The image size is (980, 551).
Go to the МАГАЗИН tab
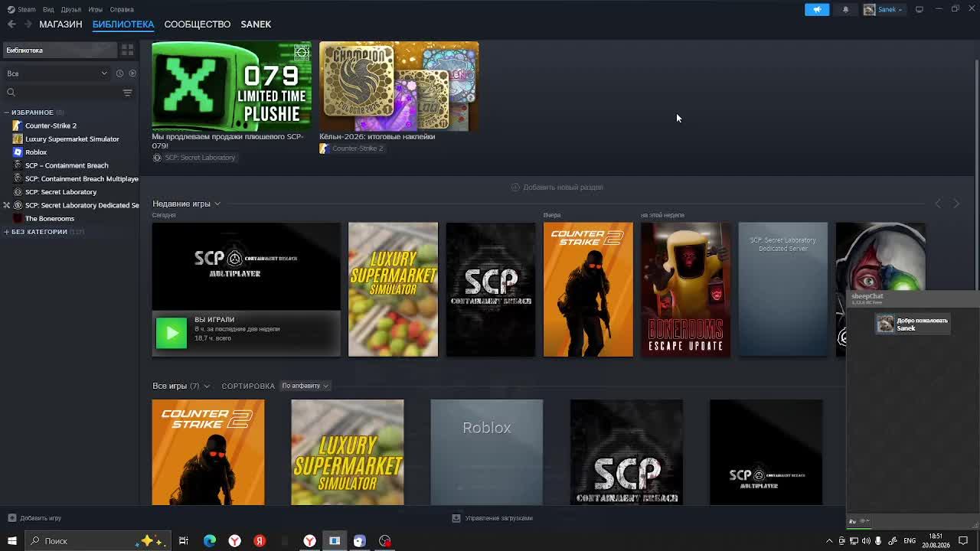[60, 24]
